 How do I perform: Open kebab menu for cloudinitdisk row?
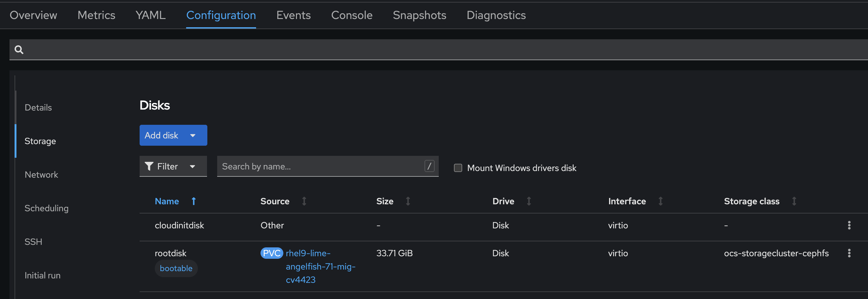[849, 225]
